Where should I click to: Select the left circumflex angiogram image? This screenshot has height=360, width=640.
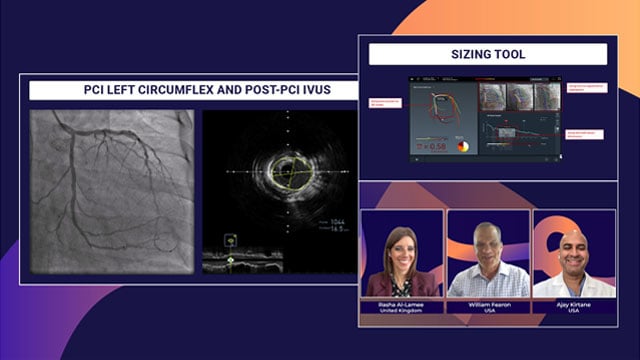(x=112, y=191)
